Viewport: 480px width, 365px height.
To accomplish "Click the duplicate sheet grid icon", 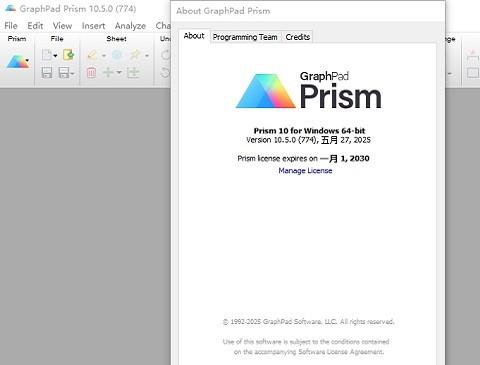I will pyautogui.click(x=133, y=72).
